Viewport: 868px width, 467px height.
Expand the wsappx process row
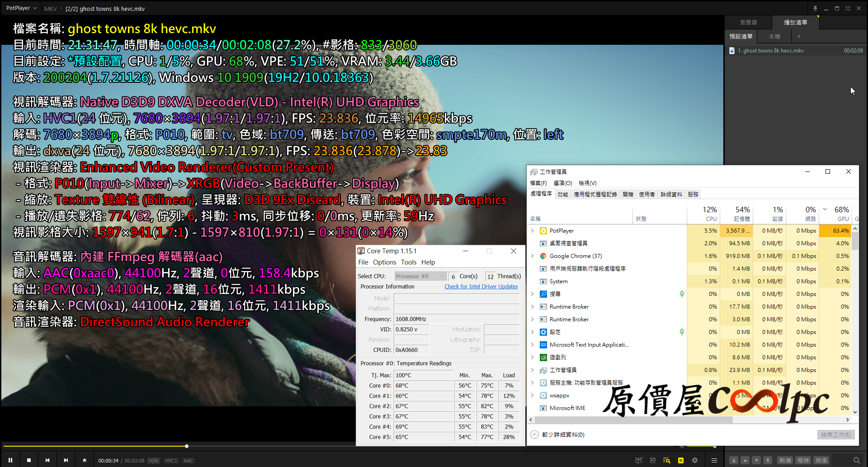click(x=533, y=396)
